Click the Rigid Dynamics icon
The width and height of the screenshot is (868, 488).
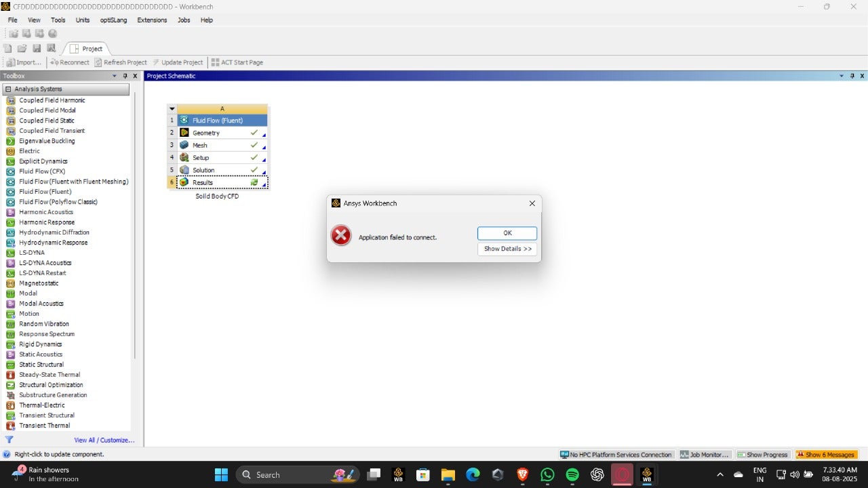point(11,344)
